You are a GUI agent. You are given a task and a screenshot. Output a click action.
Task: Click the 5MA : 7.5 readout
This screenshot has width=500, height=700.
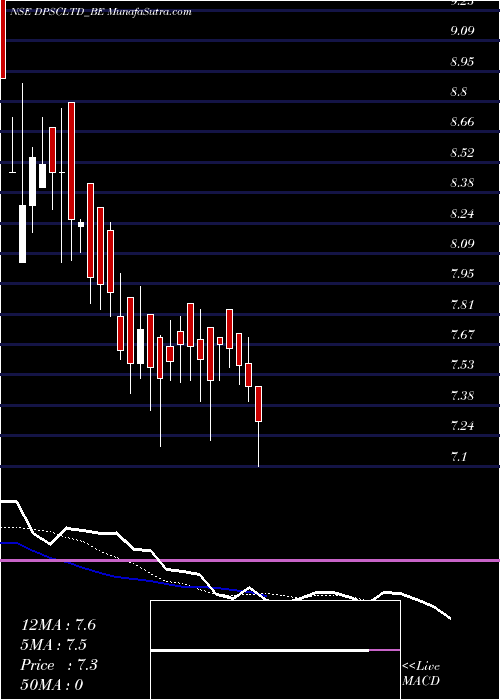(53, 645)
